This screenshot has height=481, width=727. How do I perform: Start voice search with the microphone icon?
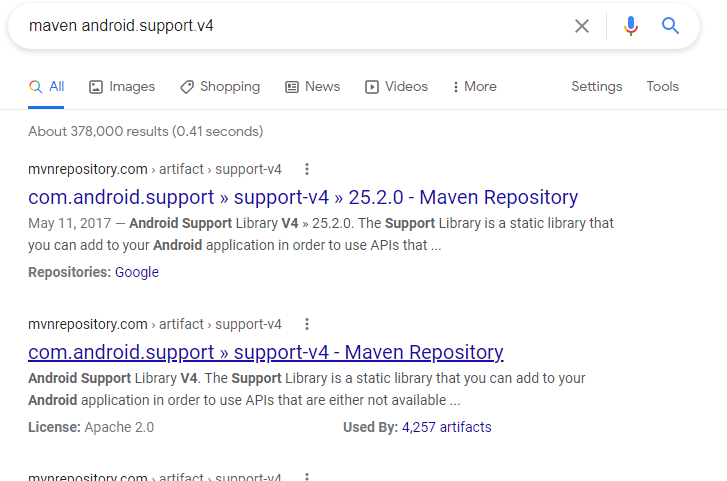pyautogui.click(x=630, y=26)
